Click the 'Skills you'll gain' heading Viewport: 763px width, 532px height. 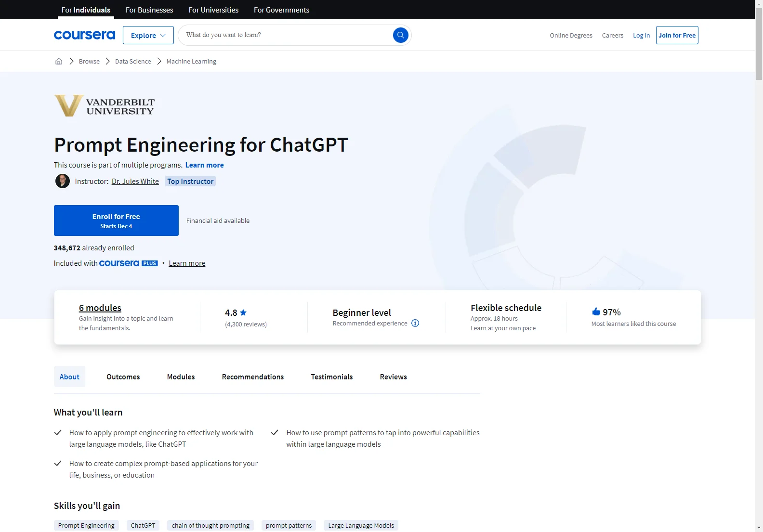pyautogui.click(x=87, y=506)
